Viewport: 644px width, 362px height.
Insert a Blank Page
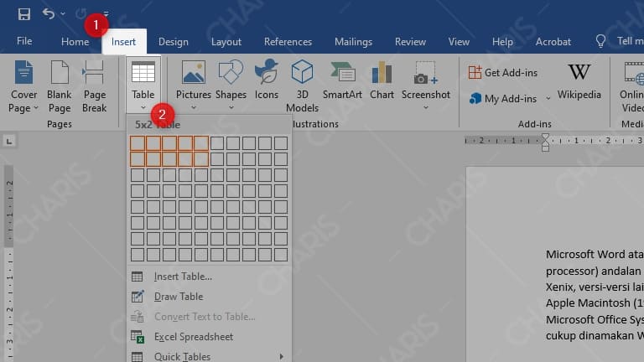click(x=60, y=86)
